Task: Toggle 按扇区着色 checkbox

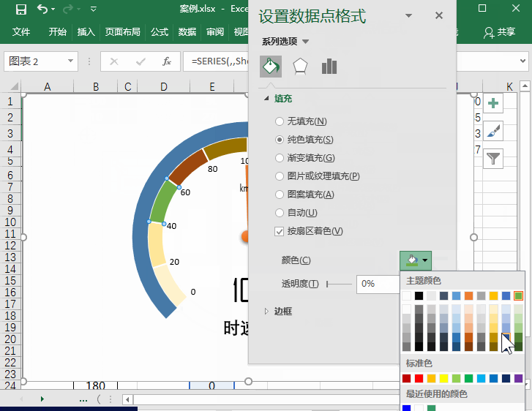Action: (x=280, y=232)
